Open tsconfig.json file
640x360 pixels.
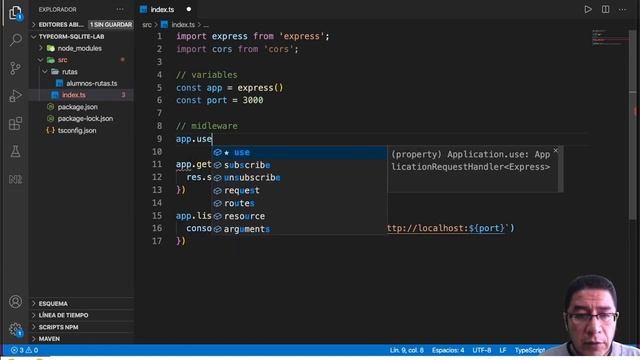point(77,131)
